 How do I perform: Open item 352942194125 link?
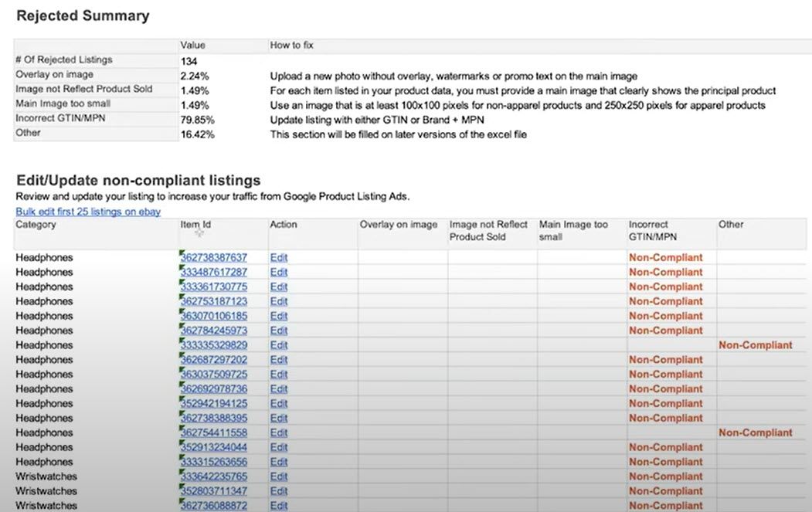pyautogui.click(x=214, y=403)
